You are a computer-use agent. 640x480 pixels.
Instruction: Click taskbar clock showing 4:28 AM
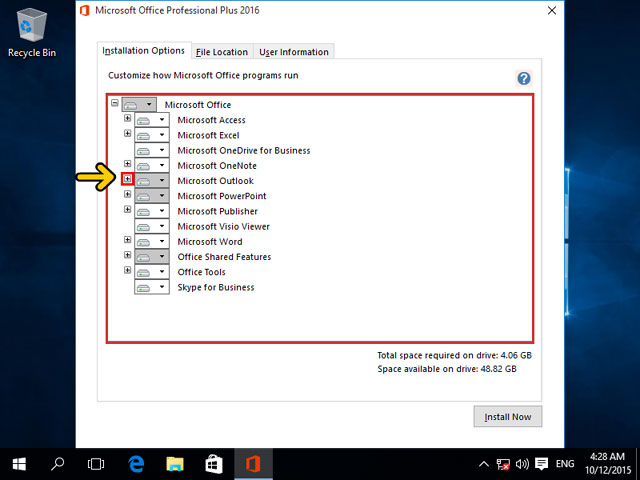coord(607,463)
